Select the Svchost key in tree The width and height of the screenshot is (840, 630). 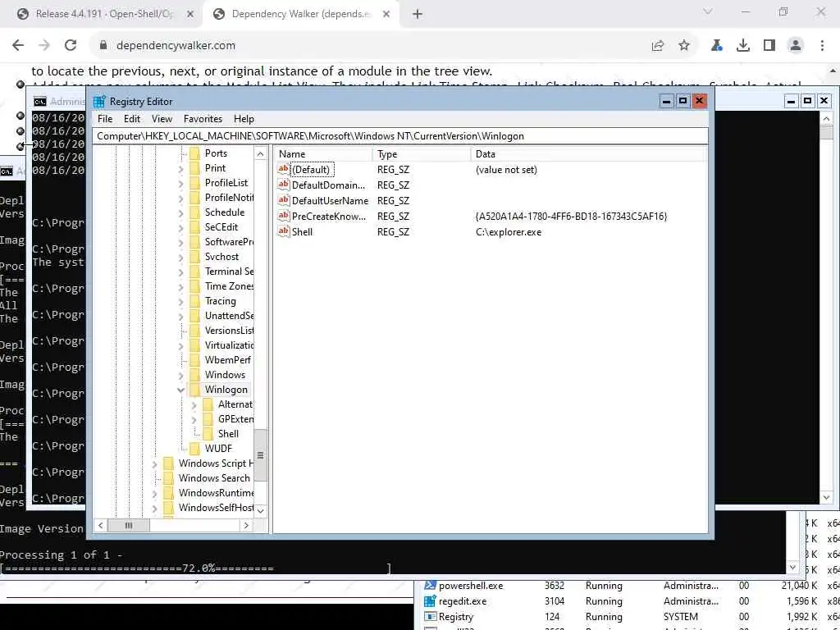click(x=221, y=257)
